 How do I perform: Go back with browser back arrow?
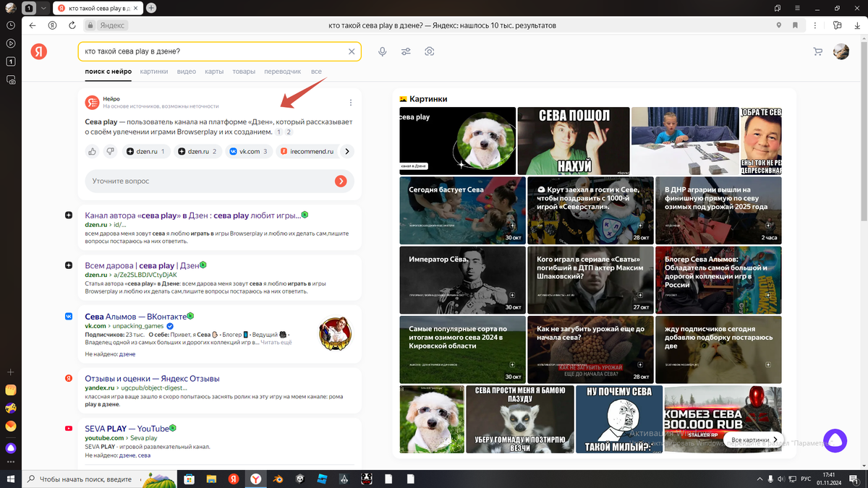tap(33, 25)
